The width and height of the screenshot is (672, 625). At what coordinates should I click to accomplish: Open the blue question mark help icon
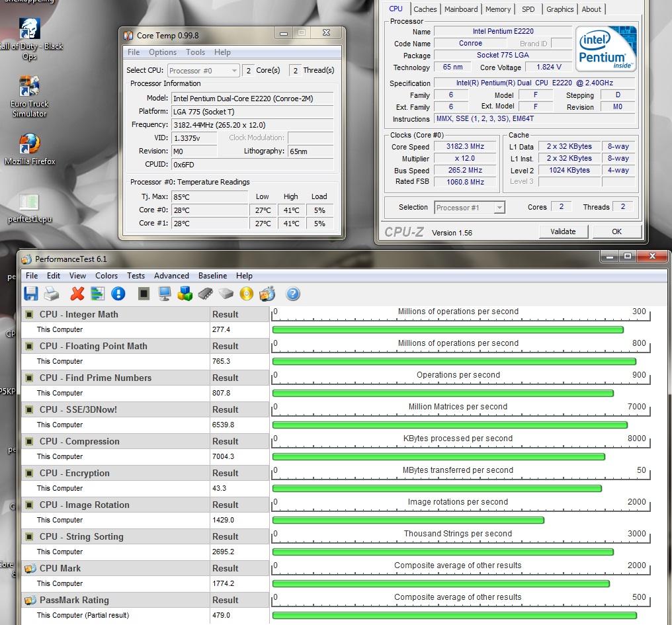293,294
